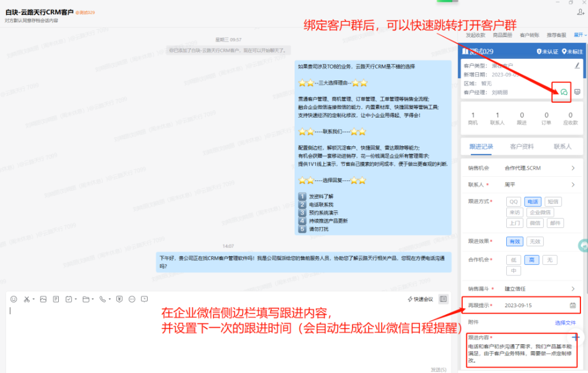
Task: Select 邮件 as follow-up method
Action: click(x=555, y=223)
